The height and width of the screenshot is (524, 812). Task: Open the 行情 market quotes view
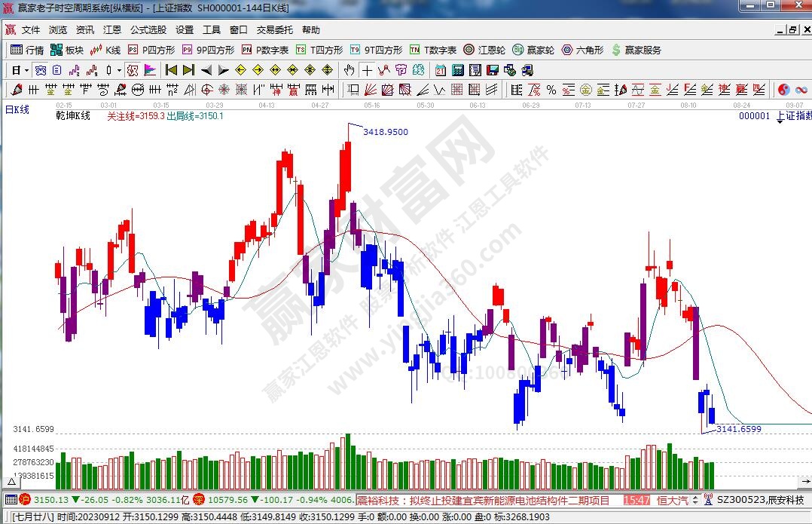point(27,51)
